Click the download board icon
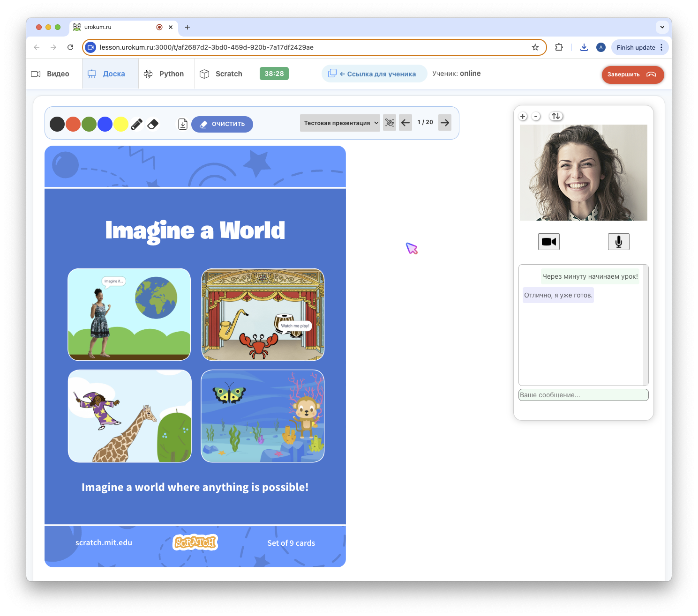 [183, 124]
